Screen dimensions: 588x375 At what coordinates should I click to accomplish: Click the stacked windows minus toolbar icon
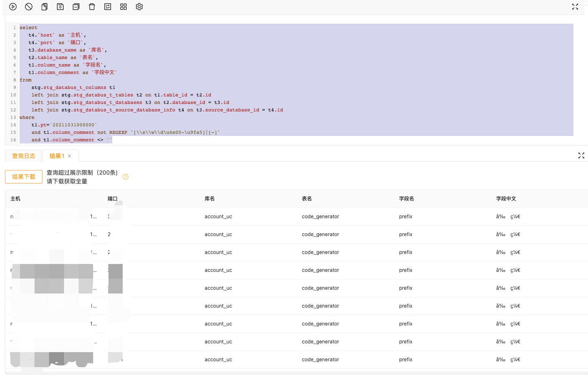click(76, 7)
